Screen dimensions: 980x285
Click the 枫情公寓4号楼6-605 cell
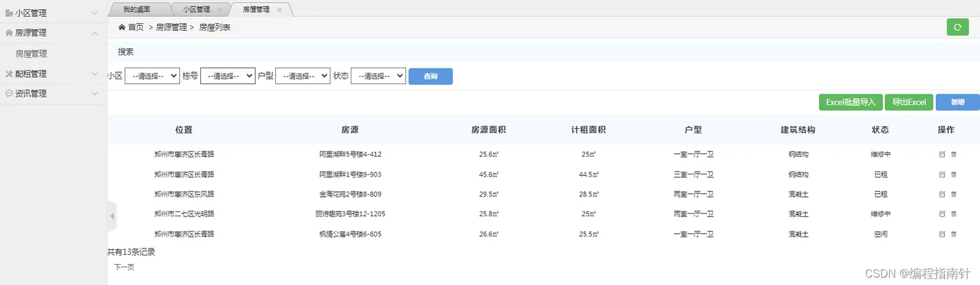point(350,234)
